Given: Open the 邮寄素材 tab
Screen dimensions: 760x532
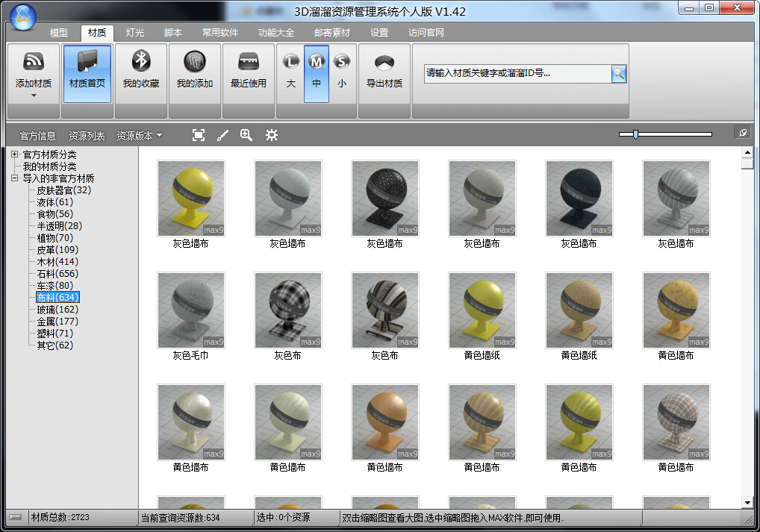Looking at the screenshot, I should point(332,33).
